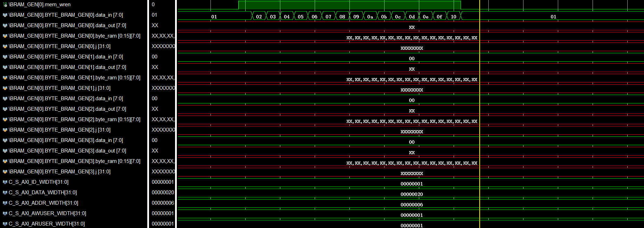The image size is (644, 228).
Task: Click array icon of BYTE_BRAM_GEN[1].byte_ram row
Action: (x=5, y=78)
